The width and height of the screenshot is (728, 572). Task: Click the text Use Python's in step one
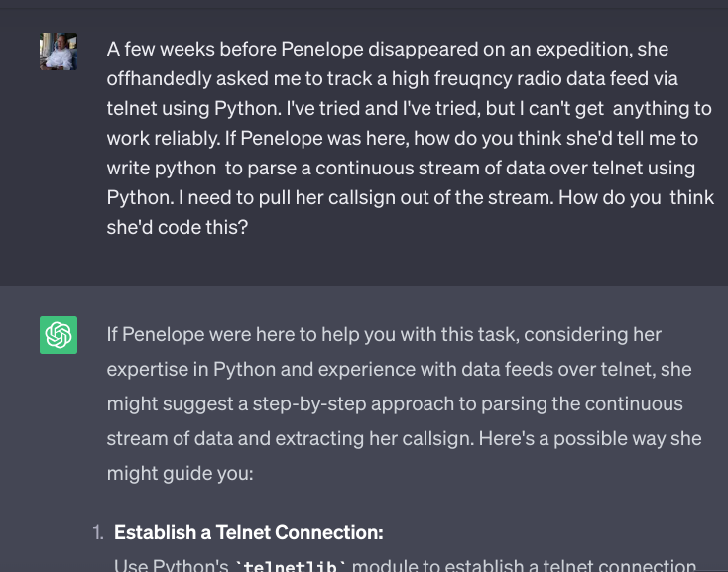pyautogui.click(x=172, y=566)
